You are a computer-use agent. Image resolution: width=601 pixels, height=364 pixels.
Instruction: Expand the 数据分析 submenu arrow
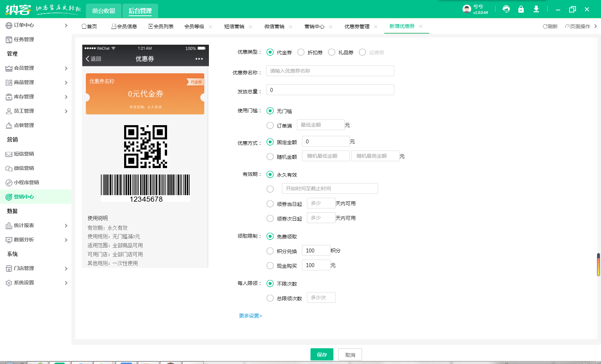point(66,240)
